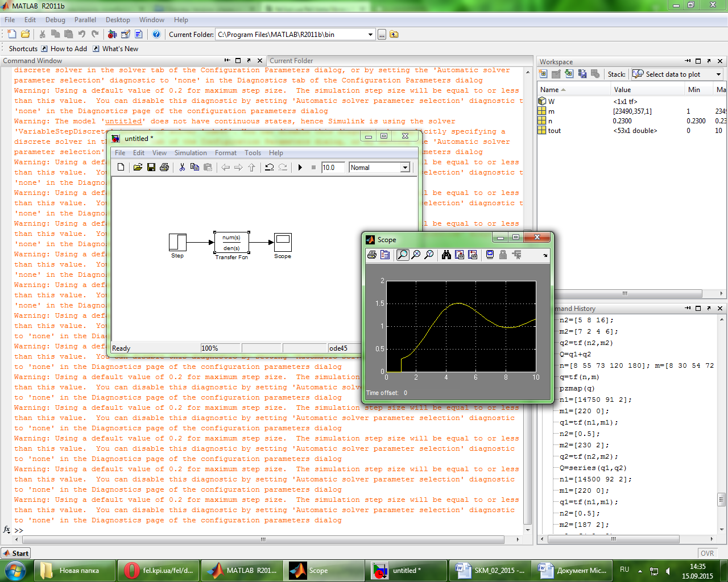Toggle floating scope icon in Scope toolbar
This screenshot has height=582, width=728.
point(490,255)
